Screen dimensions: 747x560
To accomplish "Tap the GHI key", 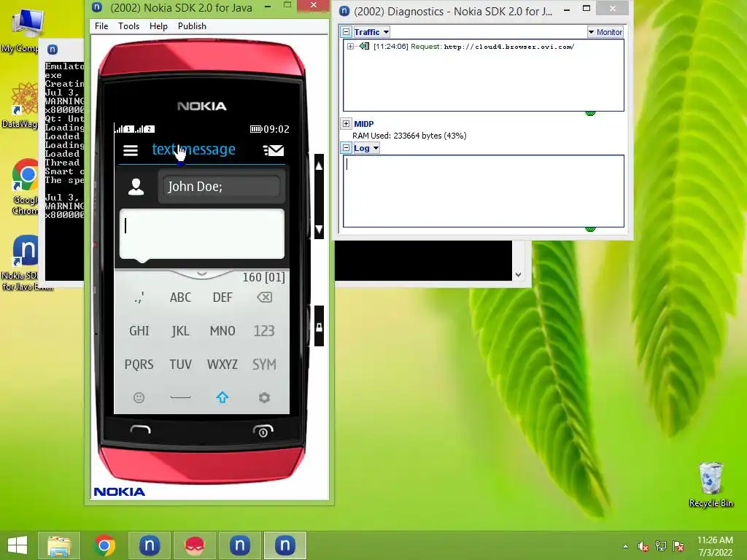I will point(139,331).
